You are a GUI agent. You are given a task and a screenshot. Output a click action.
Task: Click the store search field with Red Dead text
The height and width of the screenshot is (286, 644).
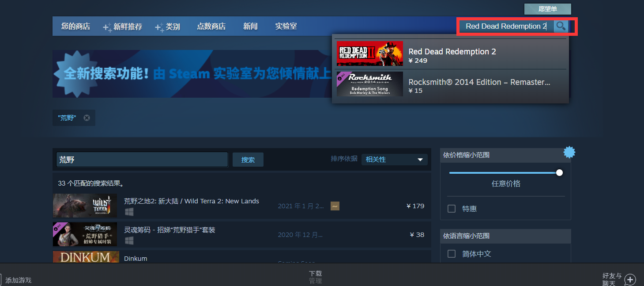pyautogui.click(x=507, y=26)
